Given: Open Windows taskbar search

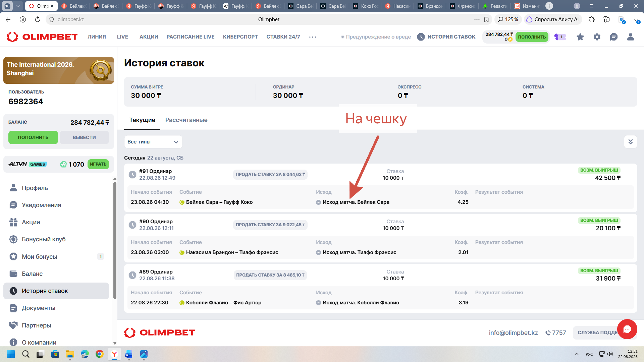Looking at the screenshot, I should click(26, 354).
